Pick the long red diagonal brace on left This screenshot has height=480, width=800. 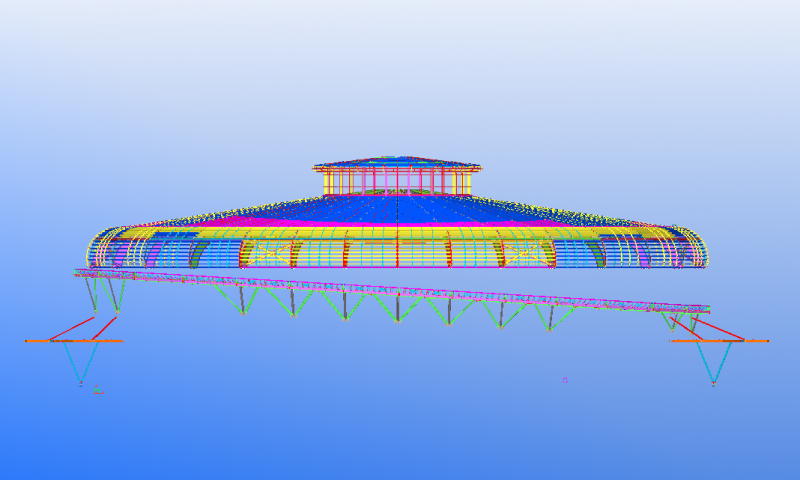coord(71,328)
